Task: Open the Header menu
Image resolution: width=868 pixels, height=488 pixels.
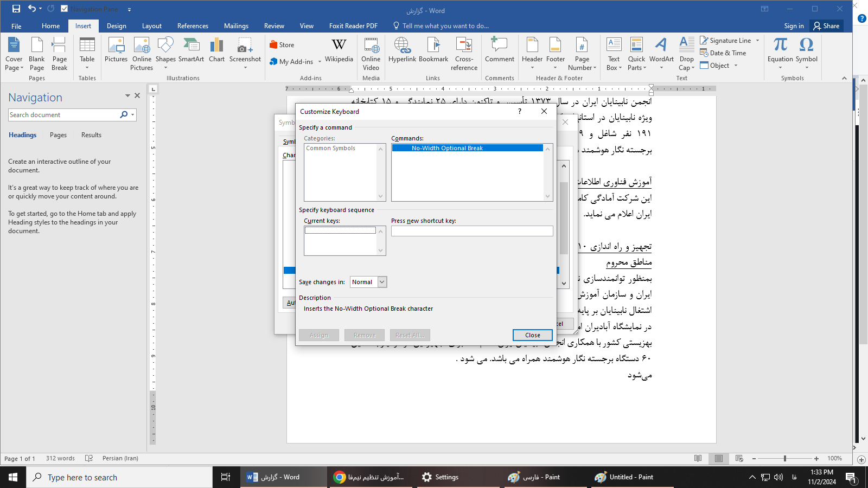Action: pos(532,53)
